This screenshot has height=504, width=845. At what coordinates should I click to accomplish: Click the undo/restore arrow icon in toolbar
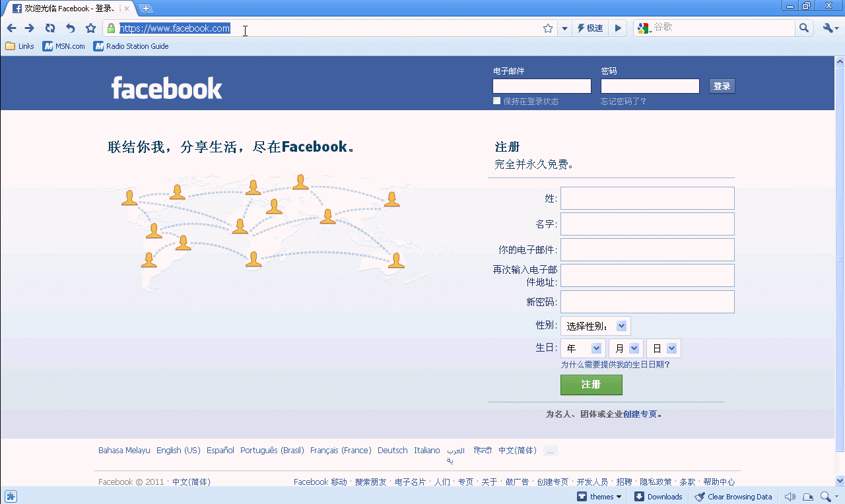coord(70,28)
